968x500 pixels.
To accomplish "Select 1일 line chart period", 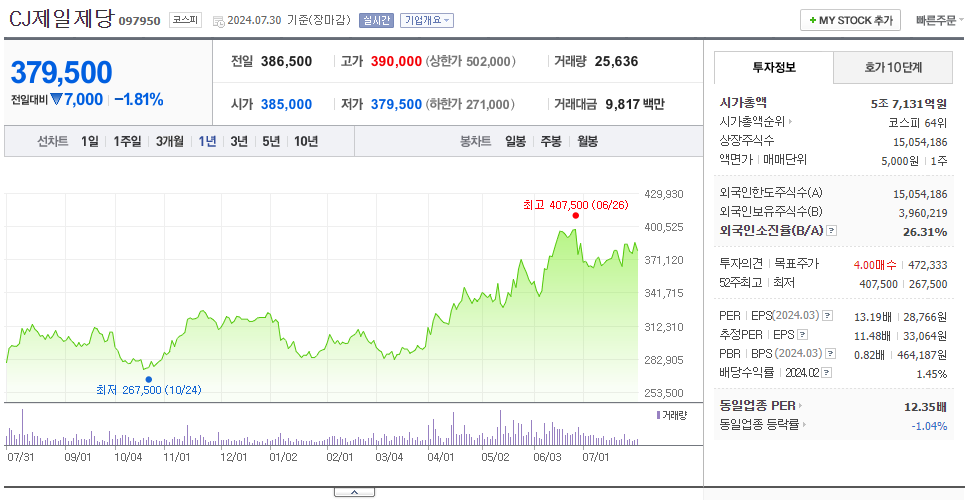I will coord(90,141).
